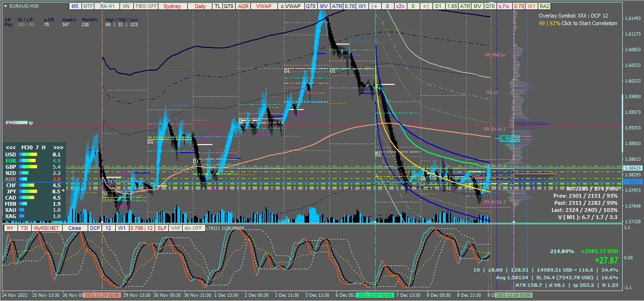Click to Start Correlation link
This screenshot has width=644, height=301.
(x=589, y=23)
